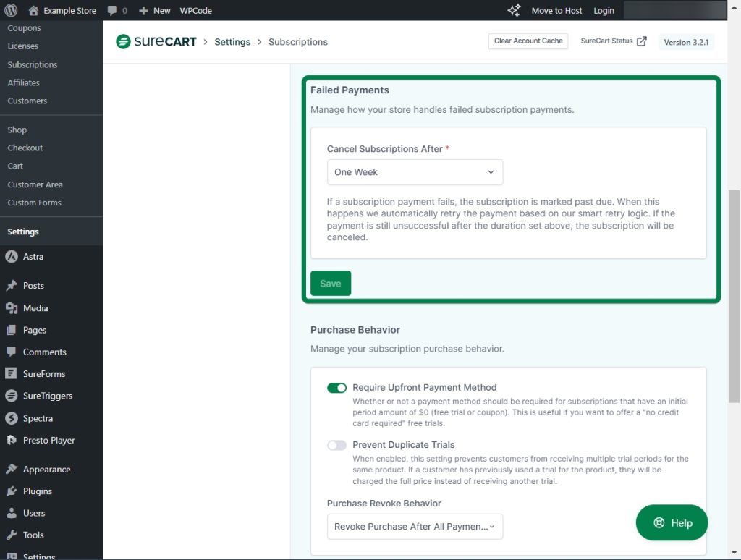Screen dimensions: 741x560
Task: Click the WordPress logo icon
Action: 11,11
